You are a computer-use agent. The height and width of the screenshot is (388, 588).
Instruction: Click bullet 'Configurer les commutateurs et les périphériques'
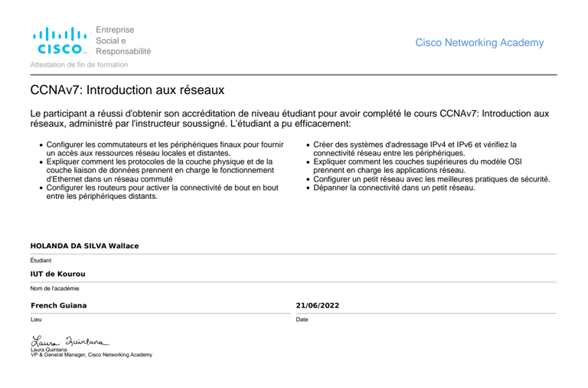tap(165, 148)
